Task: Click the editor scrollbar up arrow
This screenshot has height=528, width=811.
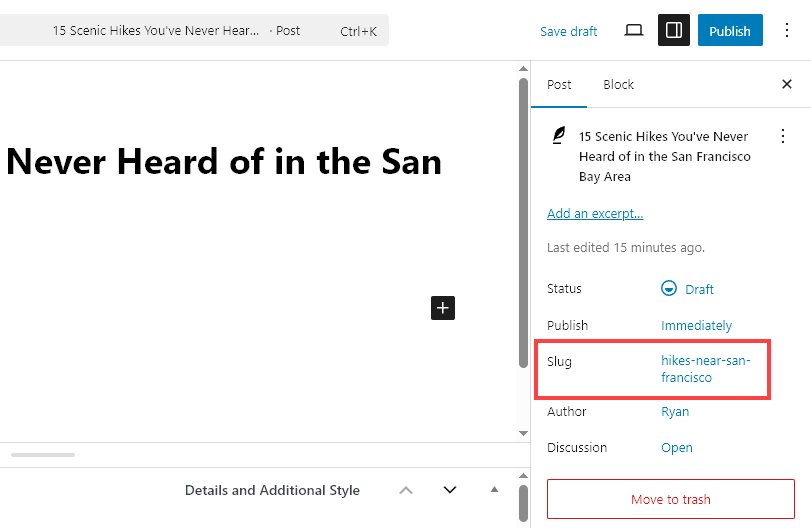Action: click(x=523, y=69)
